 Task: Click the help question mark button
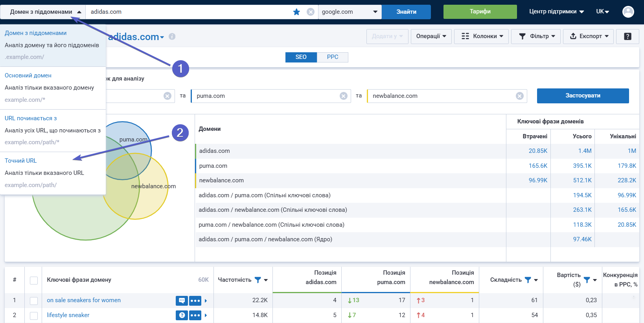[x=627, y=36]
